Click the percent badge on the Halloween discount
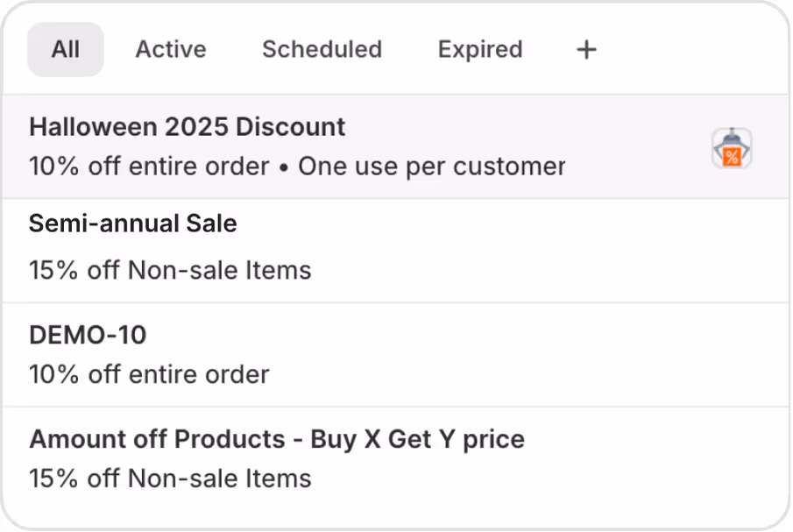Image resolution: width=793 pixels, height=532 pixels. (x=734, y=154)
